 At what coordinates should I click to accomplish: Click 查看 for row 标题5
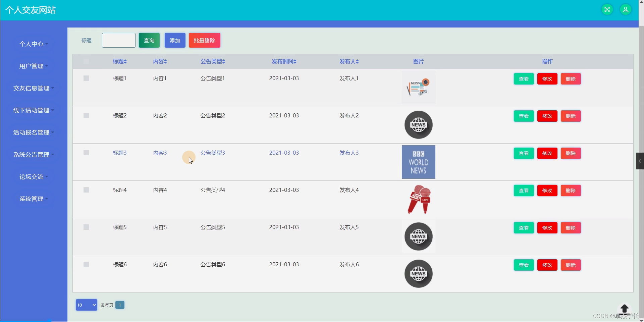click(x=524, y=228)
